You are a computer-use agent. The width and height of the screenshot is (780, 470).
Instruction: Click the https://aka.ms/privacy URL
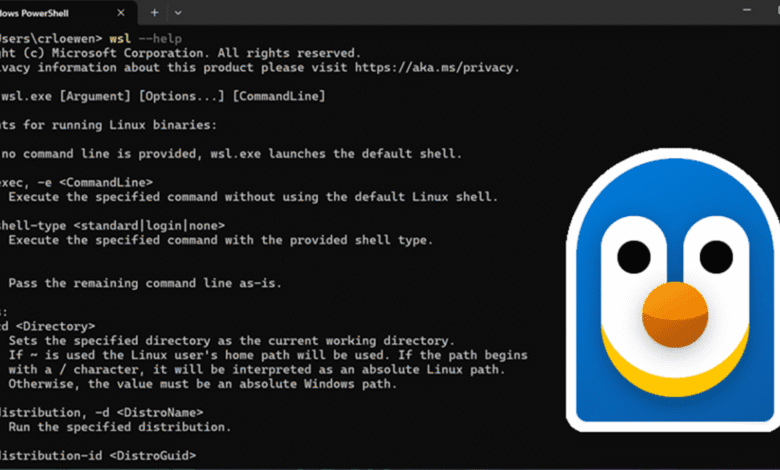pyautogui.click(x=437, y=68)
